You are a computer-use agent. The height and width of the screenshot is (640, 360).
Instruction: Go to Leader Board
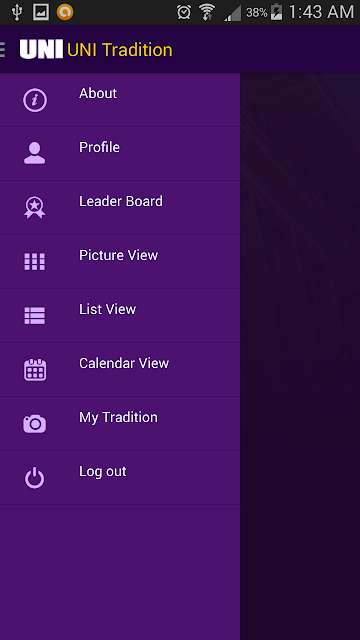(120, 208)
